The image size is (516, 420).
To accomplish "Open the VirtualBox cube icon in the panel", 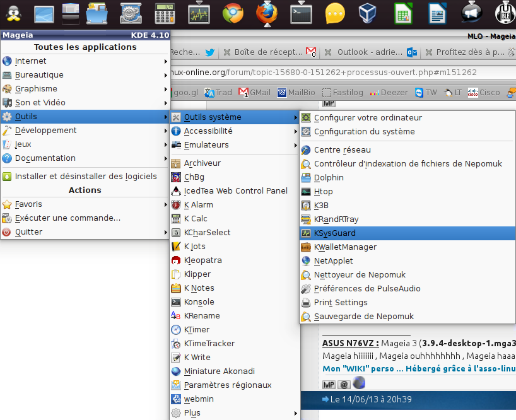I will [x=368, y=14].
